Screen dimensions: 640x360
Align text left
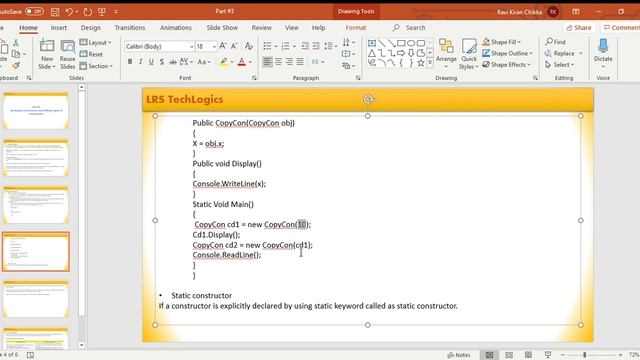coord(267,62)
